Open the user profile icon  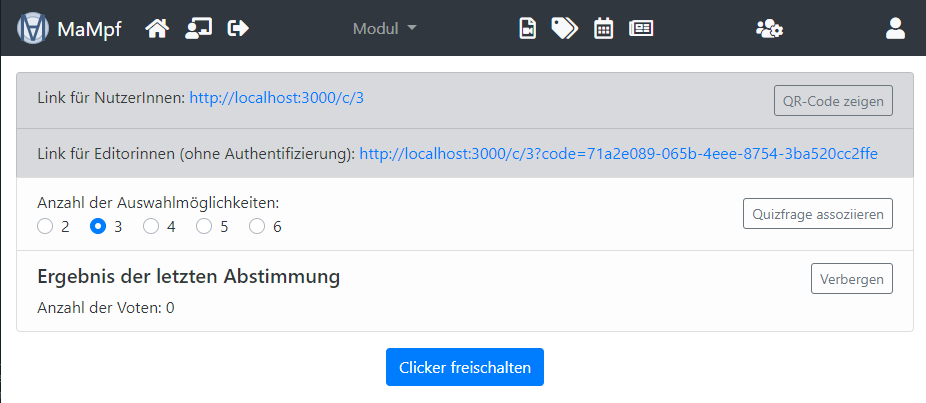click(895, 29)
